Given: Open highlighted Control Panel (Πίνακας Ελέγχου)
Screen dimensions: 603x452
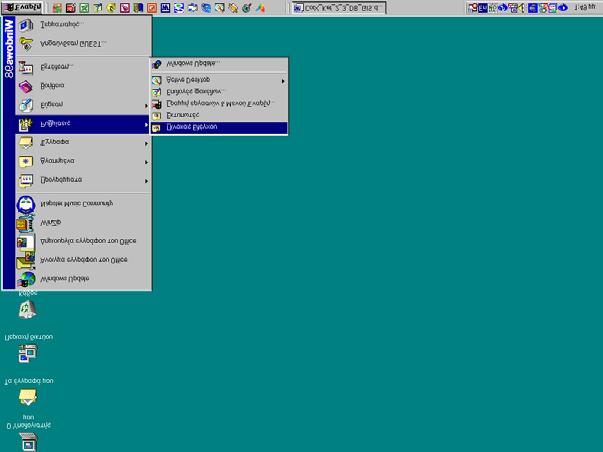Looking at the screenshot, I should [219, 127].
